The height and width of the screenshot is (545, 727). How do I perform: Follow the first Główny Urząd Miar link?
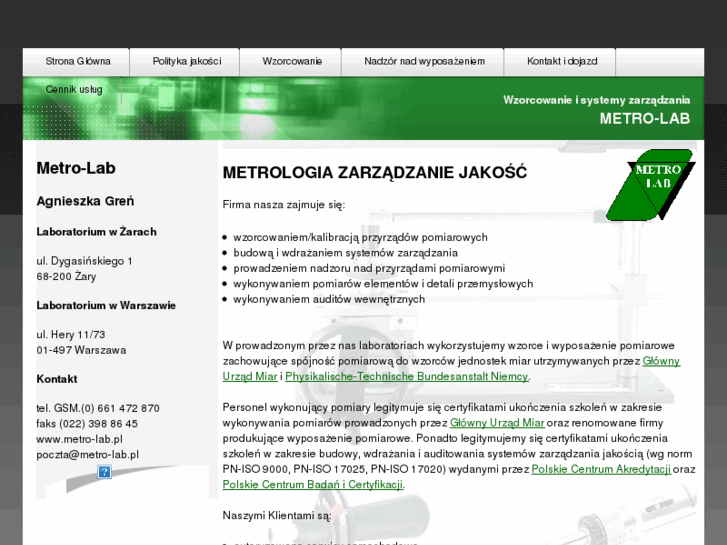[661, 361]
